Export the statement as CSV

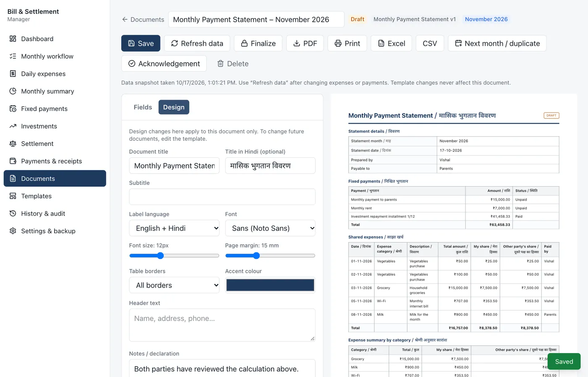430,43
